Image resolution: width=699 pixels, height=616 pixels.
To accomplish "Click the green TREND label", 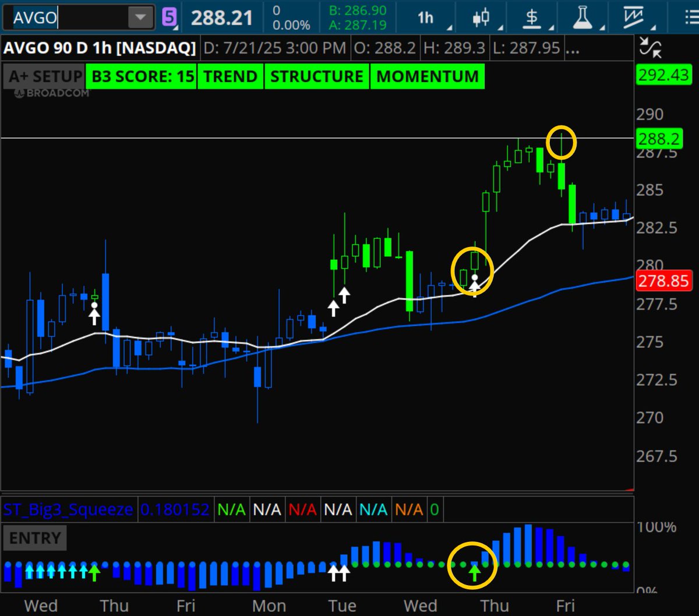I will click(231, 76).
